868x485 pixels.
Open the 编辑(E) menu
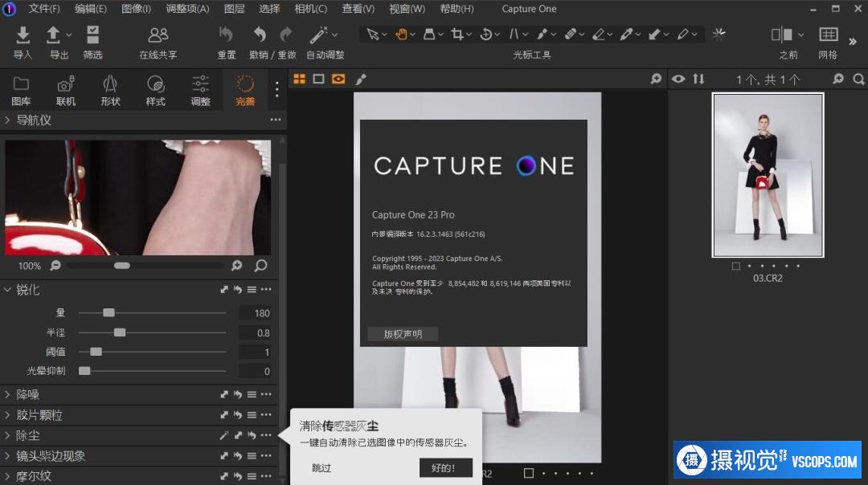point(91,9)
